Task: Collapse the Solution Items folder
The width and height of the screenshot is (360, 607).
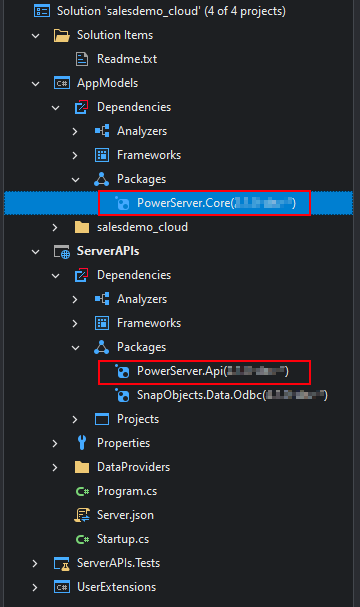Action: click(36, 36)
